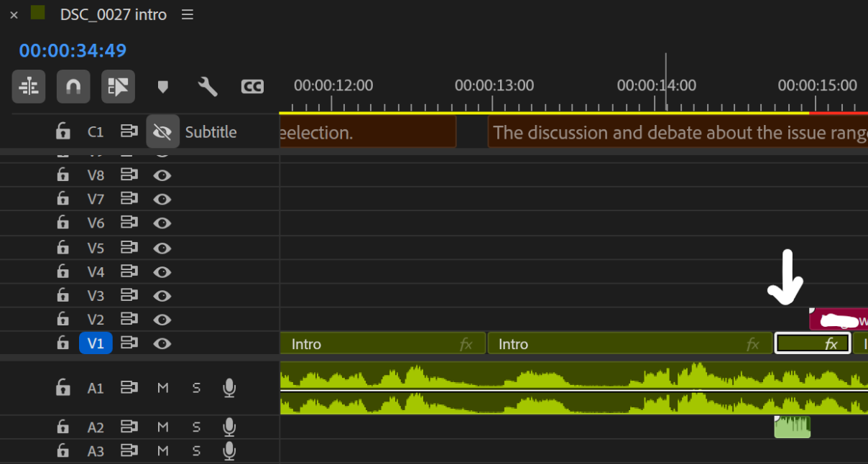Click the CC captions display icon
The image size is (868, 464).
(252, 86)
